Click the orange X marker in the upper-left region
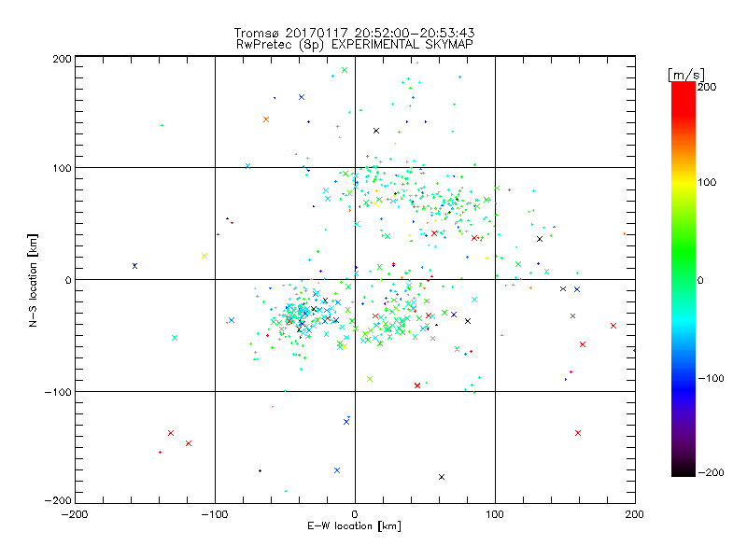Image resolution: width=747 pixels, height=560 pixels. (266, 119)
